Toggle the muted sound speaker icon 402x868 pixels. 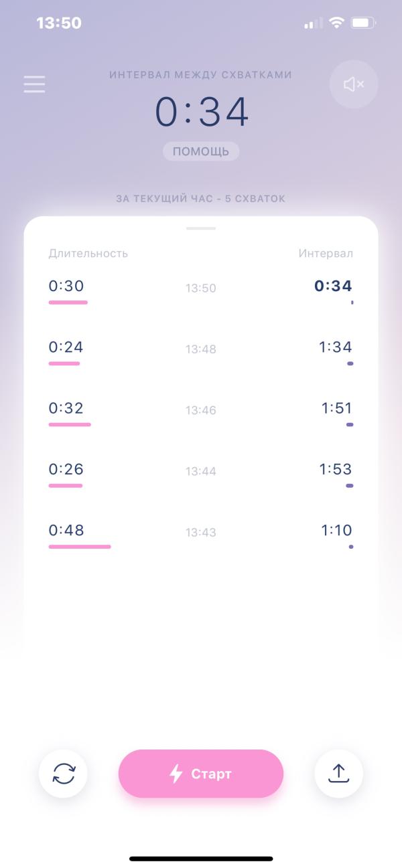(x=354, y=84)
